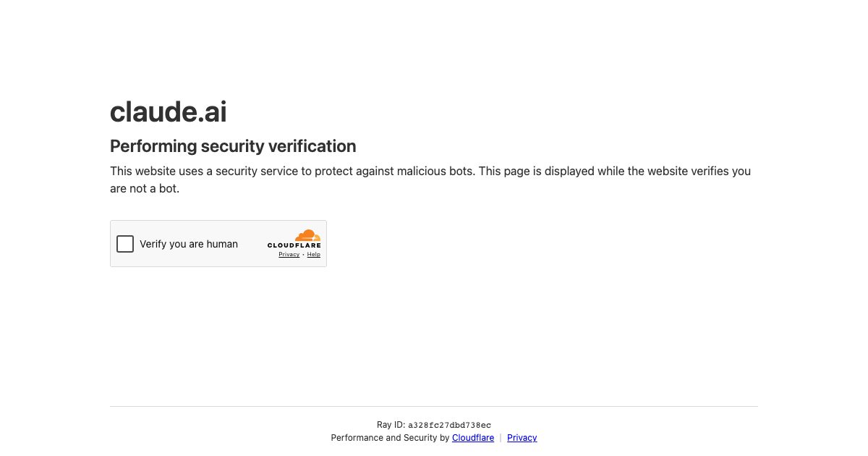This screenshot has width=868, height=456.
Task: Click "Performance and Security by" footer text
Action: point(390,438)
